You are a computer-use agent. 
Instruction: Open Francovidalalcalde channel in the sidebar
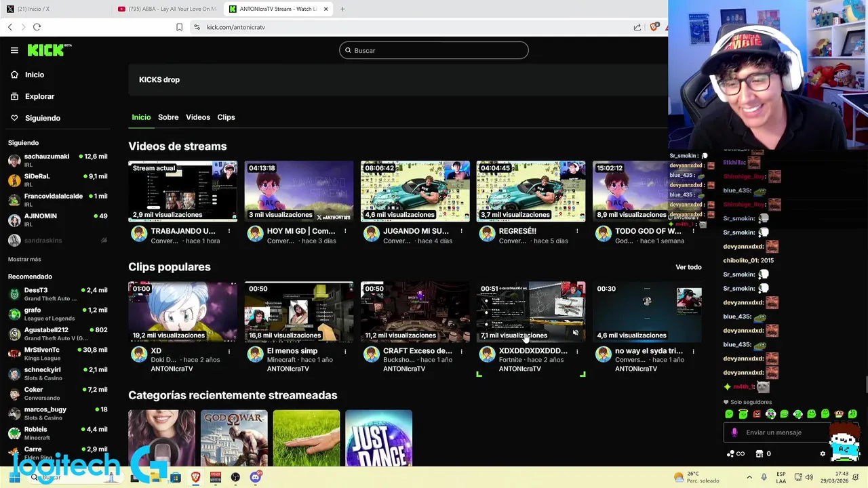pos(58,200)
